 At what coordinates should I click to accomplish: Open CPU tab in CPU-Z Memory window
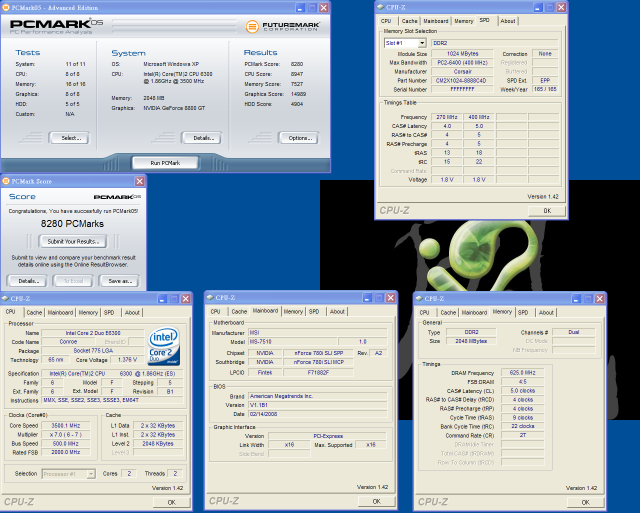(424, 313)
